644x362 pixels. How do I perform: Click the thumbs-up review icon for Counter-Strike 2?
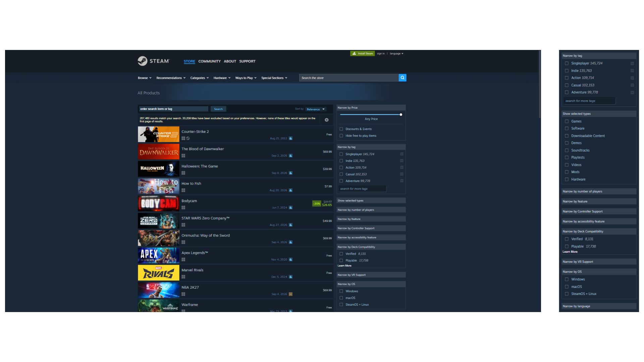click(x=290, y=138)
